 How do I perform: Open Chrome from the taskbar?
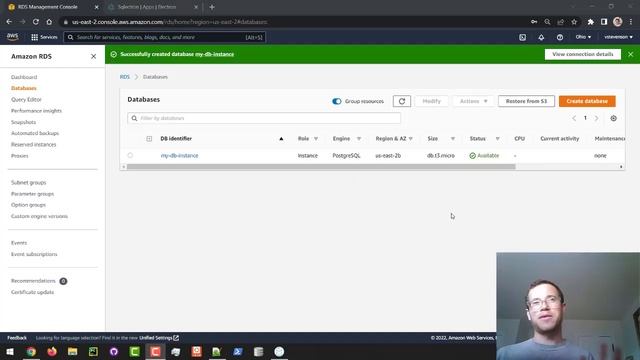click(x=31, y=351)
